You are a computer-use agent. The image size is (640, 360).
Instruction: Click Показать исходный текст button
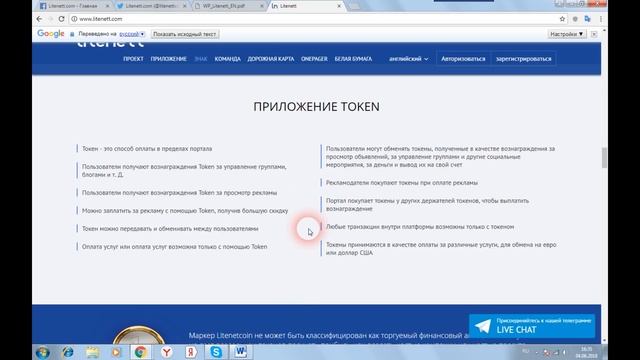coord(184,34)
